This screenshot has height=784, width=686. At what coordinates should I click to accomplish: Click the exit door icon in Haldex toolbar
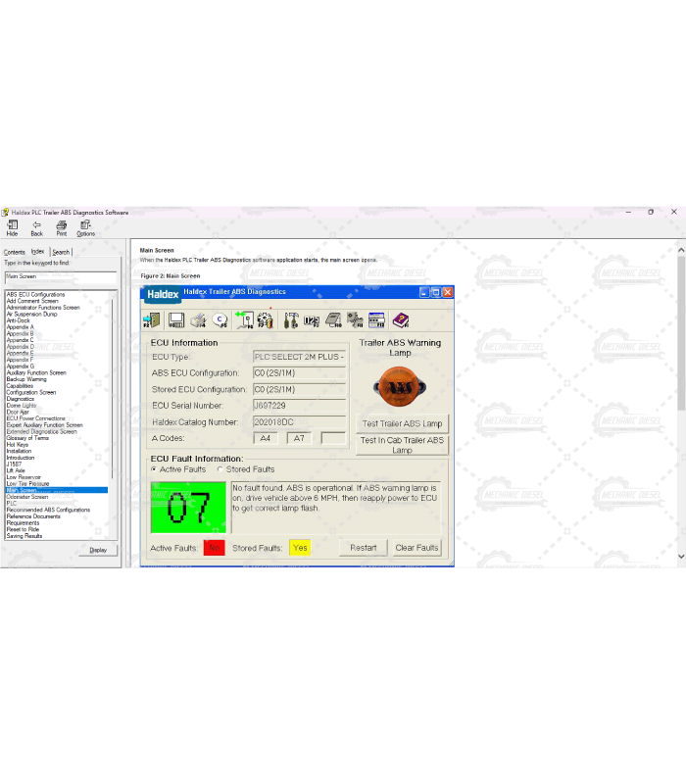point(152,319)
